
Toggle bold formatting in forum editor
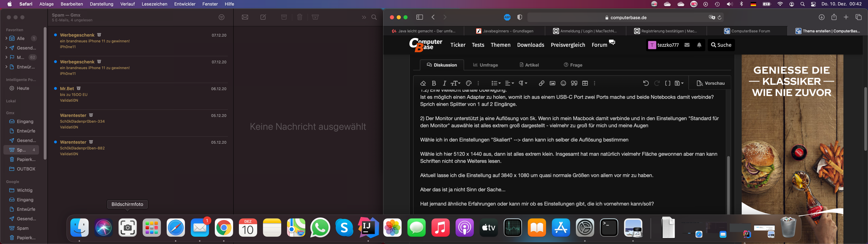(x=434, y=83)
